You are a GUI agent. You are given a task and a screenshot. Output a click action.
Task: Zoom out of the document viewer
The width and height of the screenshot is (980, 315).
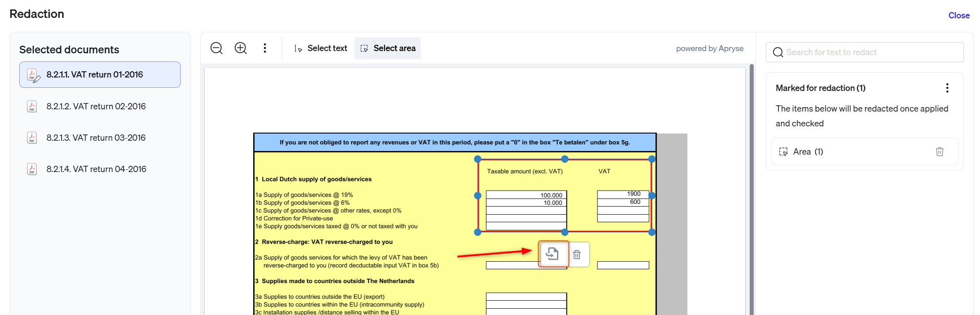pyautogui.click(x=216, y=48)
